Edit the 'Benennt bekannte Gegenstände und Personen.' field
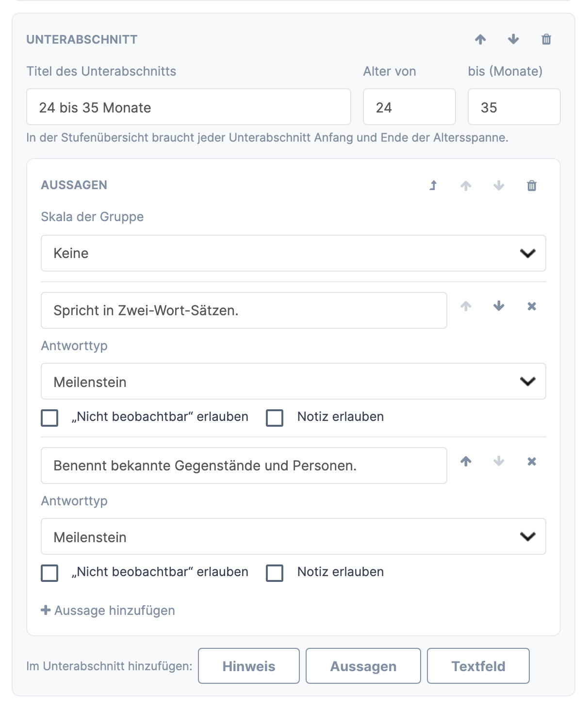This screenshot has width=588, height=708. pyautogui.click(x=244, y=466)
